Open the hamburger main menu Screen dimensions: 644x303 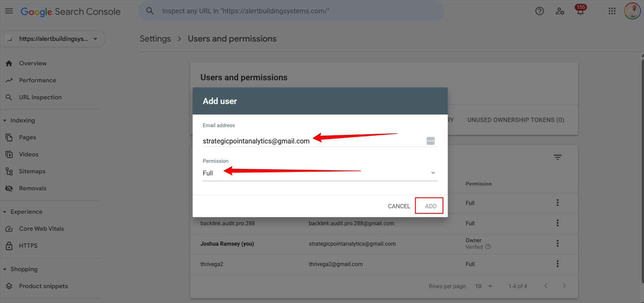[9, 11]
